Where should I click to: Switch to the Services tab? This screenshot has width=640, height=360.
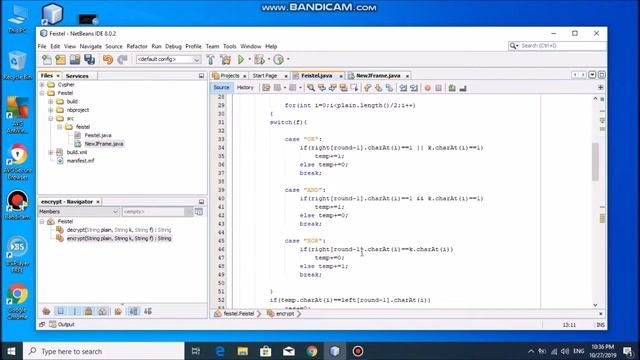click(77, 76)
